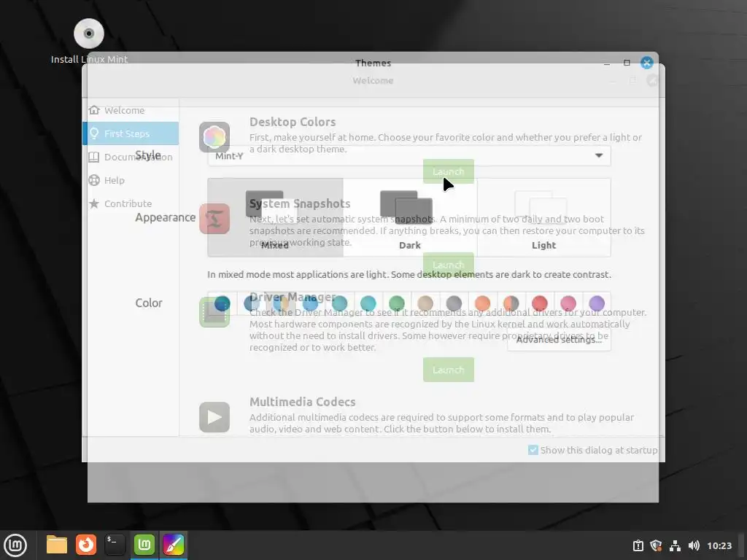
Task: Switch to Themes window taskbar icon
Action: click(x=174, y=545)
